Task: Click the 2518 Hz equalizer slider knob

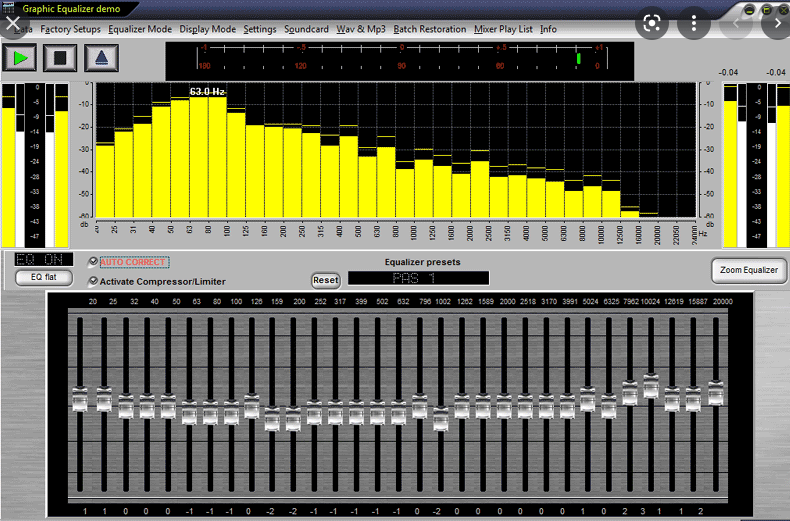Action: click(x=525, y=406)
